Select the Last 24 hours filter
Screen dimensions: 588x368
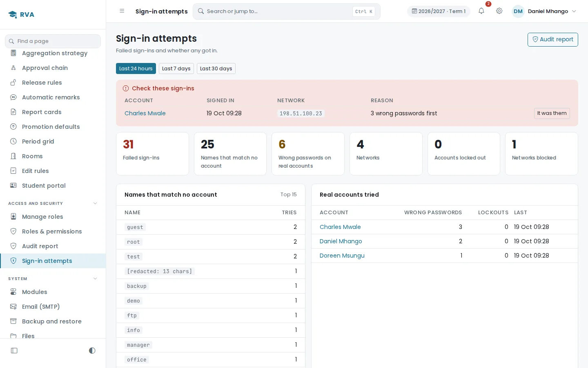(136, 69)
